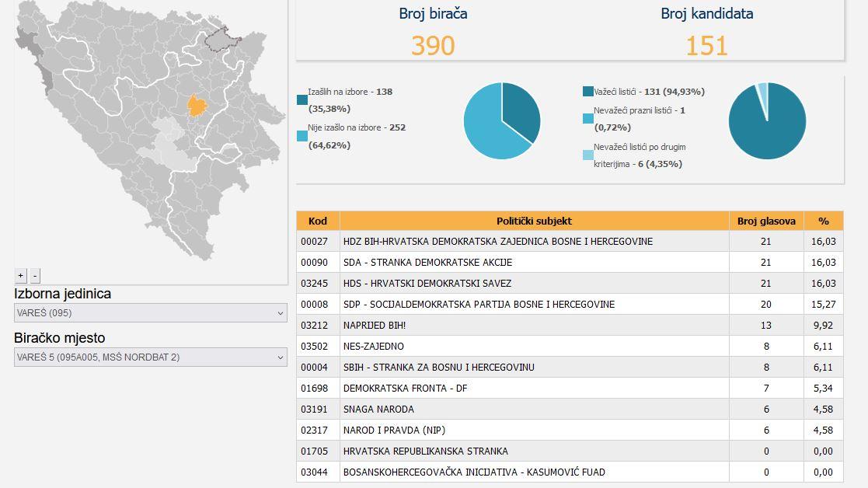Screen dimensions: 868x488
Task: Click the 'Nevažeći prazni listići' legend swatch
Action: point(588,118)
